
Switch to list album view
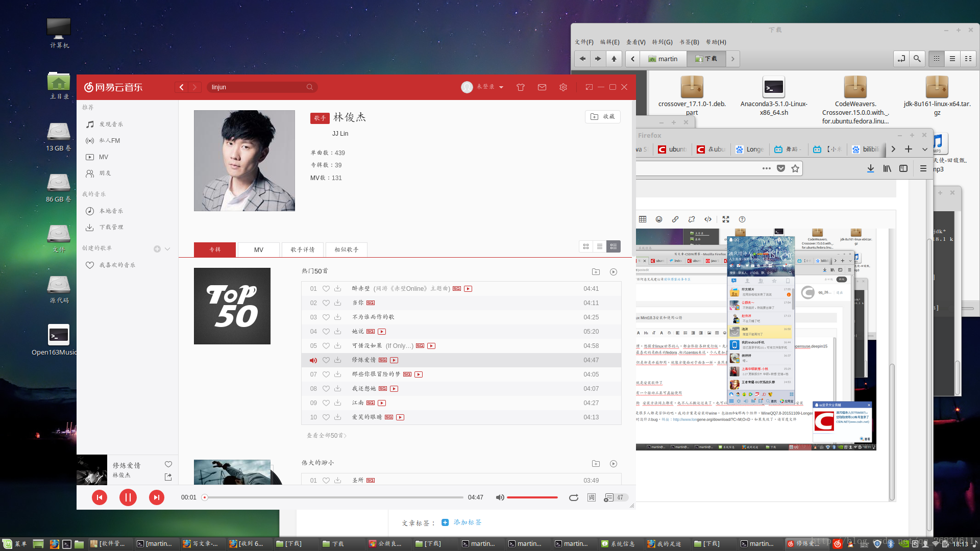600,246
